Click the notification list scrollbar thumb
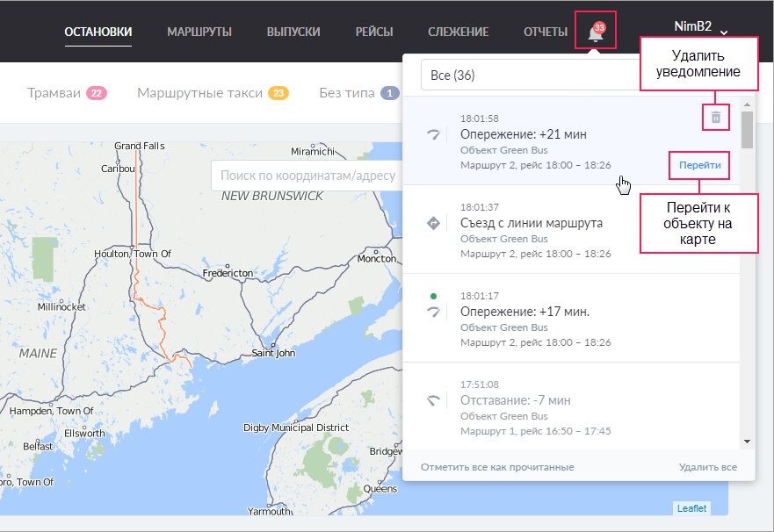This screenshot has height=532, width=774. [748, 129]
